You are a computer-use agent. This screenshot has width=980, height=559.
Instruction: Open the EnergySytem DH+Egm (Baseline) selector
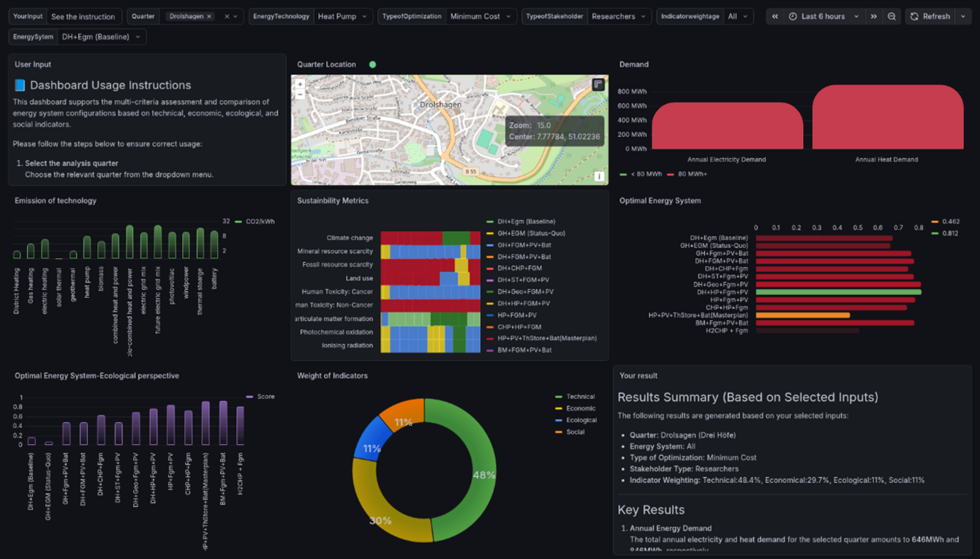pyautogui.click(x=101, y=37)
